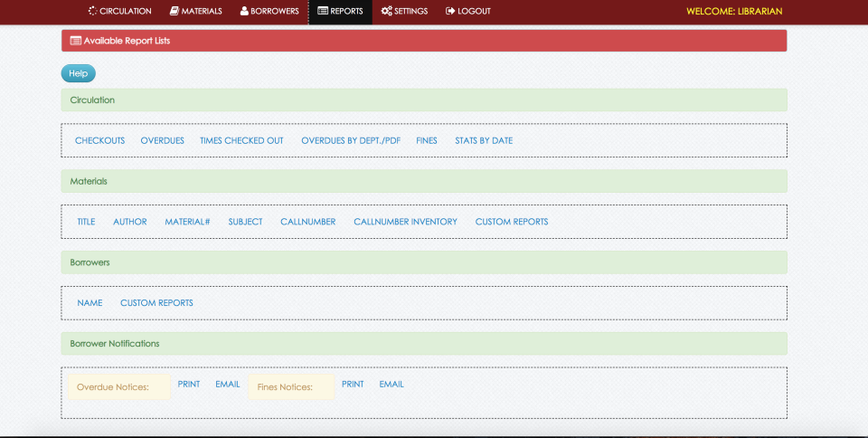Image resolution: width=868 pixels, height=438 pixels.
Task: Click Email for Overdue Notices
Action: click(x=228, y=384)
